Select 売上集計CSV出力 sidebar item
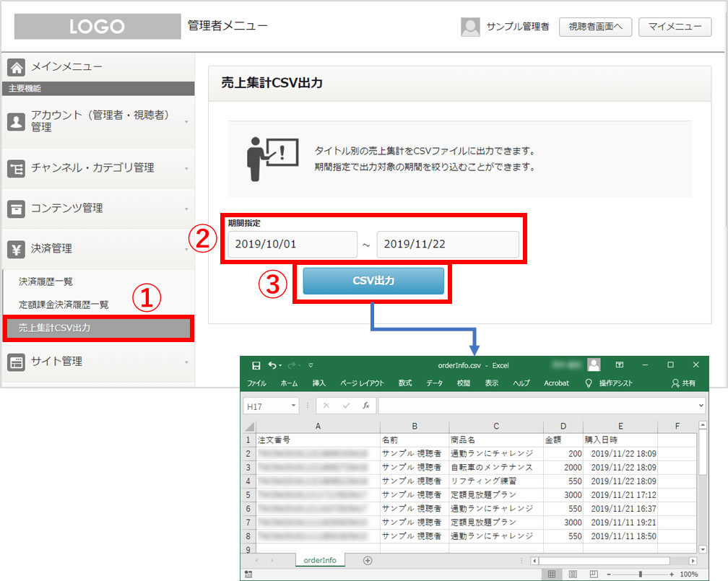728x581 pixels. pos(98,328)
